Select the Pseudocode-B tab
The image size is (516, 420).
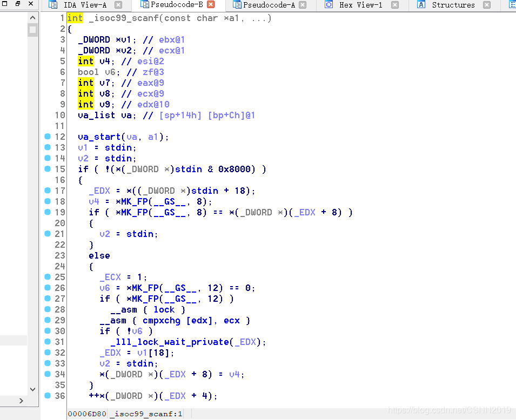point(177,5)
